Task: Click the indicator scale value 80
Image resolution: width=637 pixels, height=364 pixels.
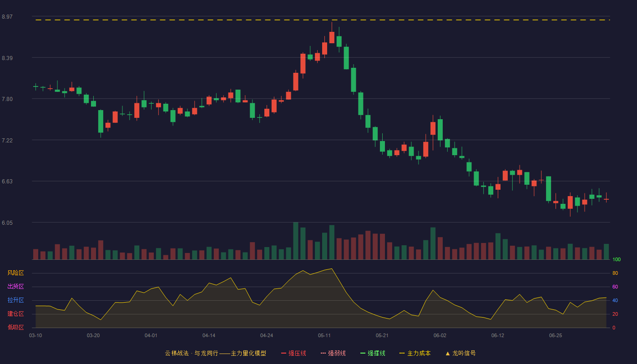Action: coord(615,273)
